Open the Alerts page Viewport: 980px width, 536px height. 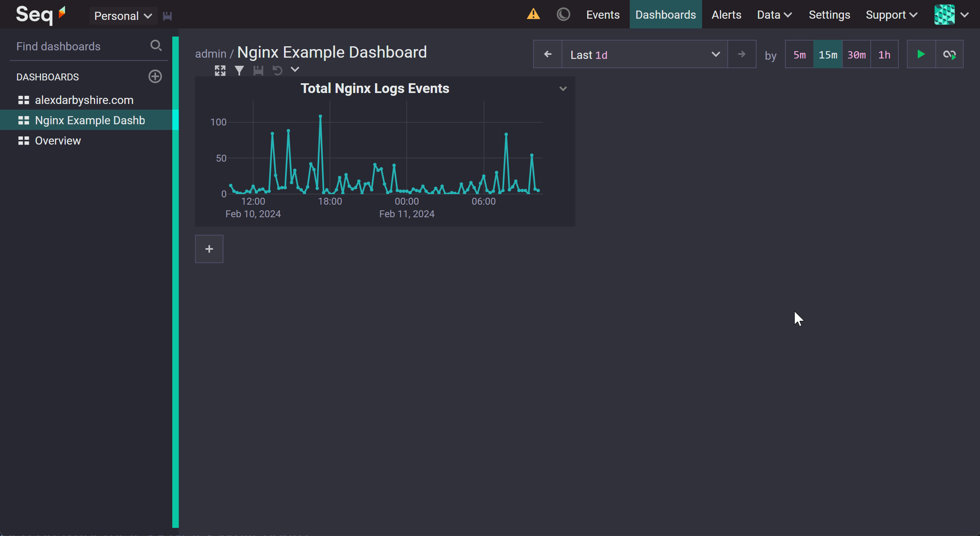[x=726, y=15]
